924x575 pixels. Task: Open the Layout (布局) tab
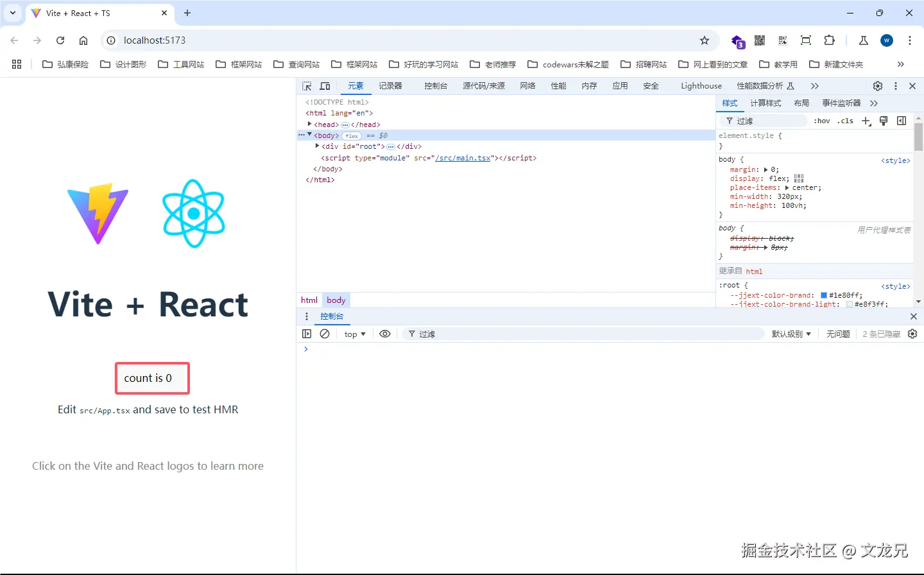pyautogui.click(x=801, y=103)
